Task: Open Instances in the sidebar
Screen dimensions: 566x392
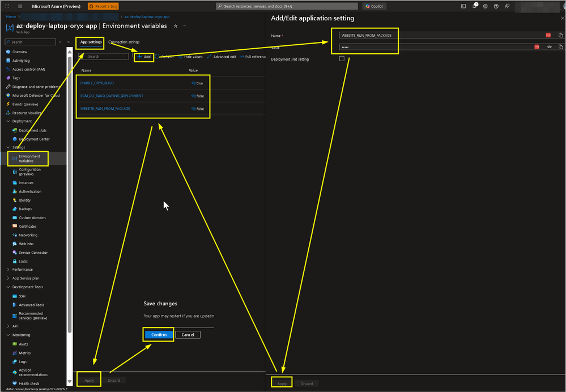Action: click(x=26, y=183)
